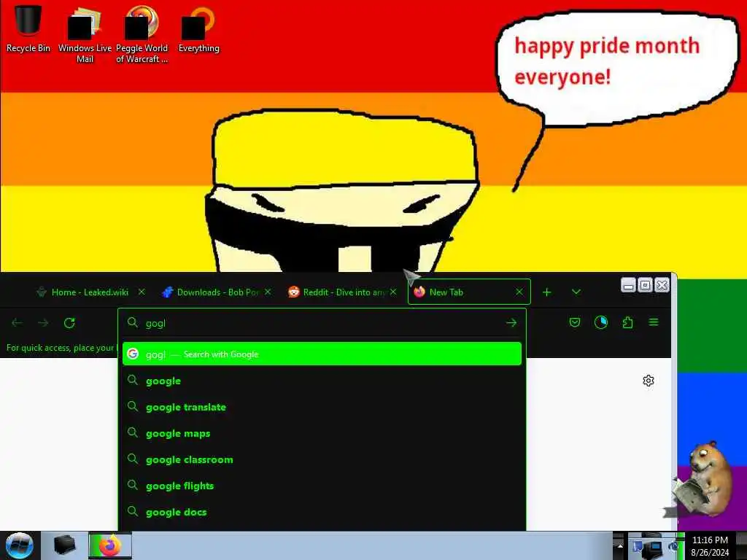
Task: Maximize the Firefox window
Action: tap(645, 285)
